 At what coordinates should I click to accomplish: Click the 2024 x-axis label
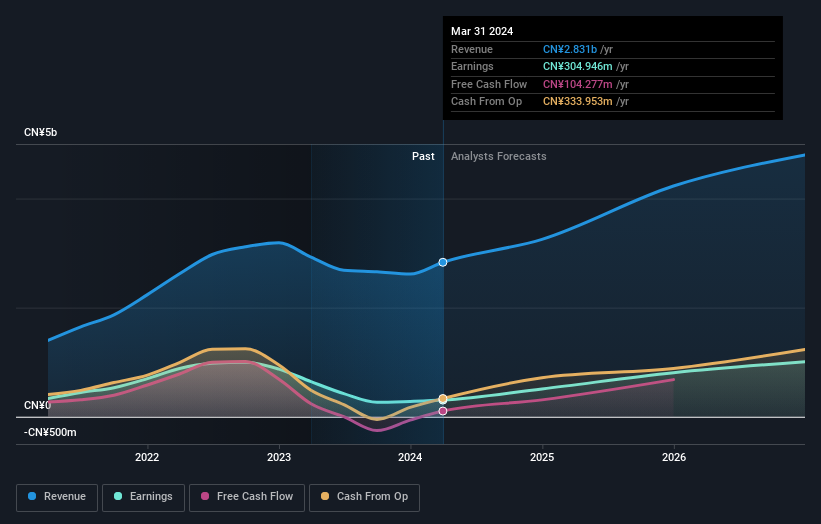tap(410, 457)
